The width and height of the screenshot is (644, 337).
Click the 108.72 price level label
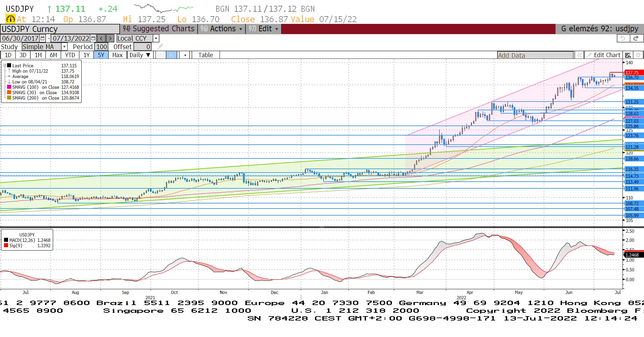pos(634,203)
